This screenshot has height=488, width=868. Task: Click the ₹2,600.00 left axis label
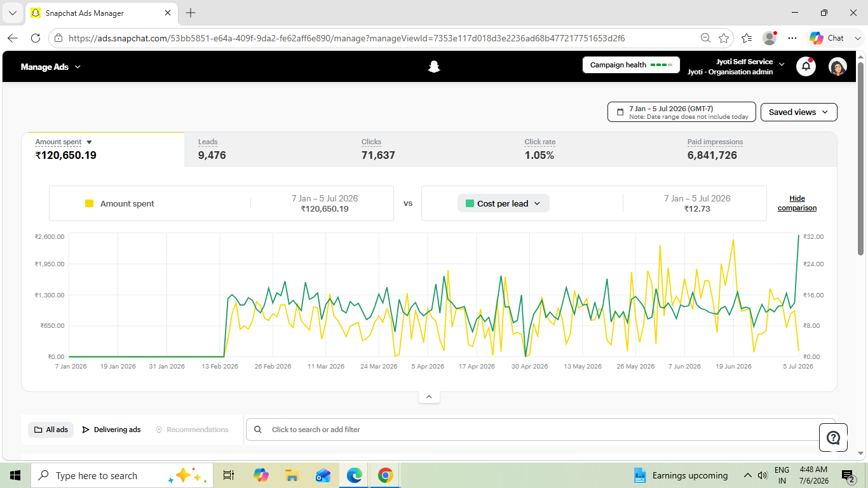[50, 236]
